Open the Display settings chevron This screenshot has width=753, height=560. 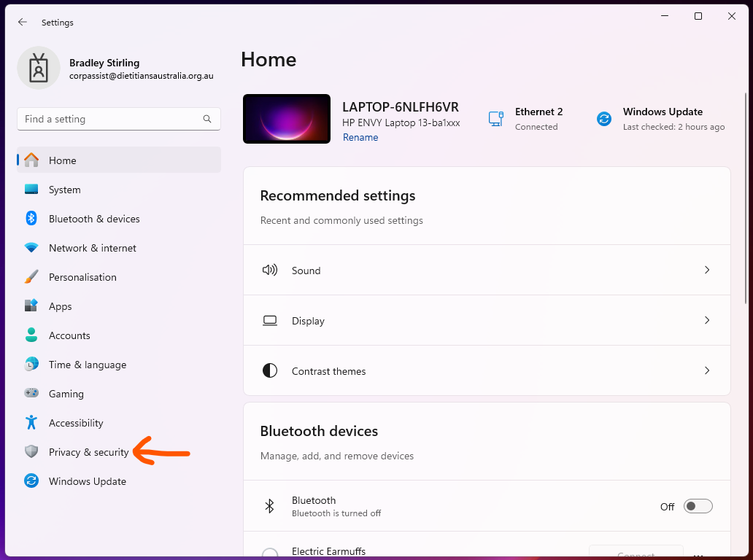pos(706,320)
